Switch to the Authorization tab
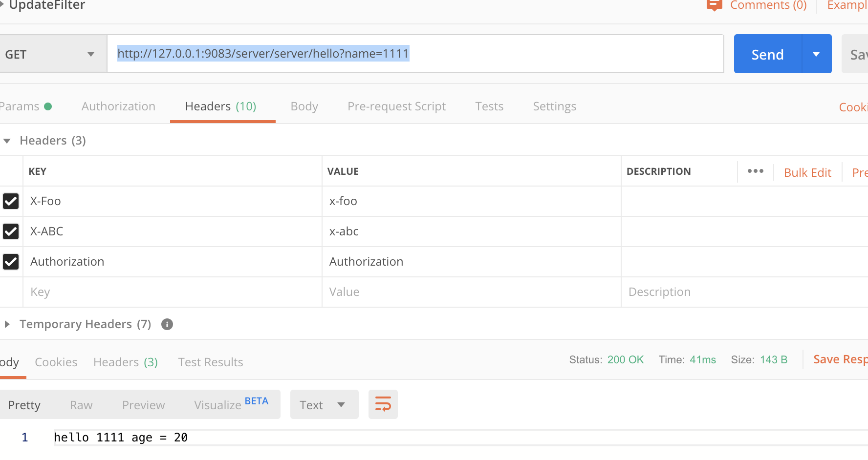The image size is (868, 460). point(118,106)
